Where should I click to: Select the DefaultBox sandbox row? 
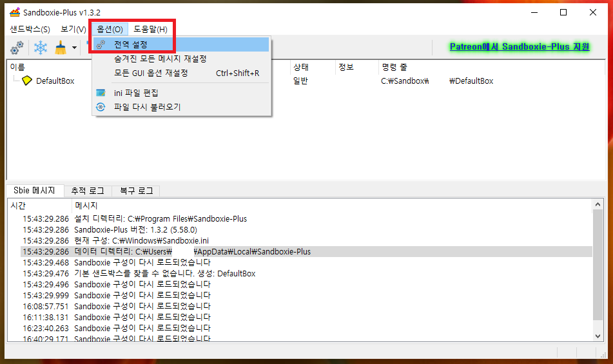(306, 81)
